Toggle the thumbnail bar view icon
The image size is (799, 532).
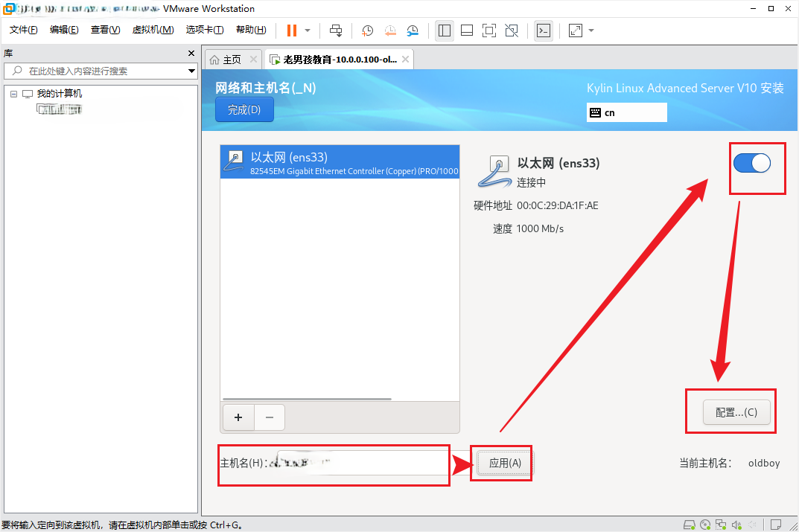coord(467,31)
